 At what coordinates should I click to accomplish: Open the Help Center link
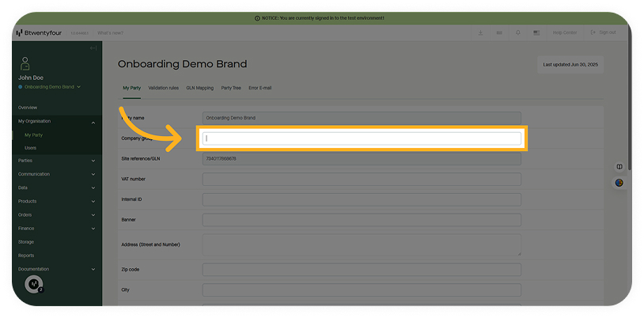[565, 32]
